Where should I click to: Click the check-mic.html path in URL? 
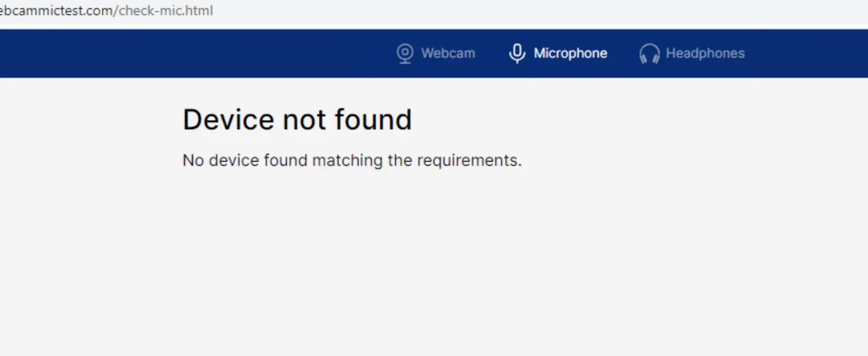[x=166, y=11]
